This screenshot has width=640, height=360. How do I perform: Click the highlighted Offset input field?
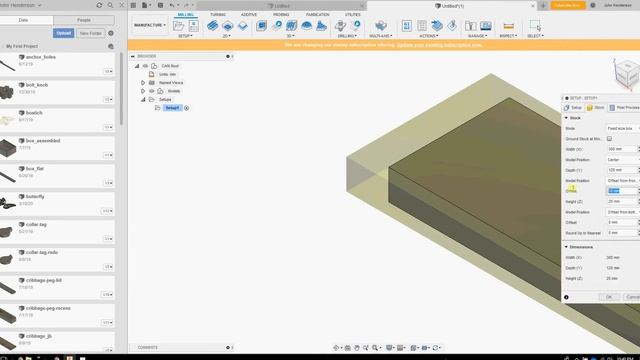tap(621, 191)
